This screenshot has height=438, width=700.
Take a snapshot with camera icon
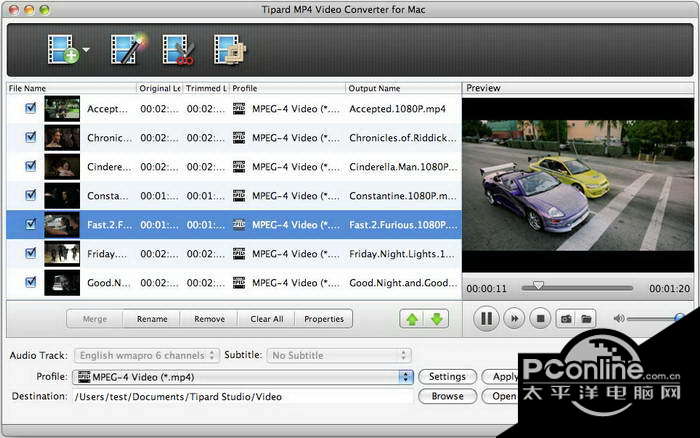tap(566, 319)
